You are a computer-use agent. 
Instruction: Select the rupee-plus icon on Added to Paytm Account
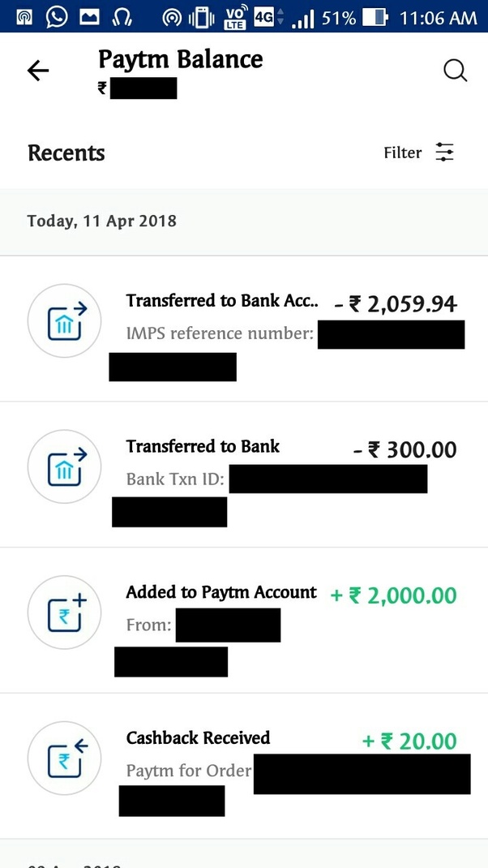point(64,612)
